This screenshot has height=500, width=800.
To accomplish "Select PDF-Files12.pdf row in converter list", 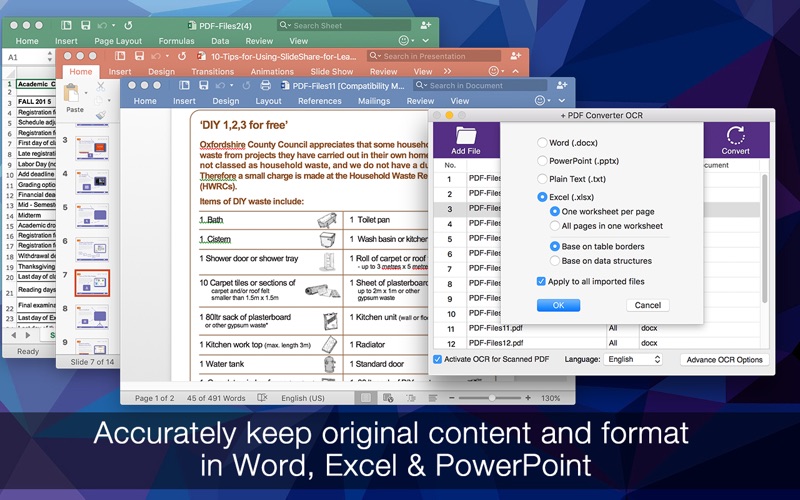I will point(596,342).
